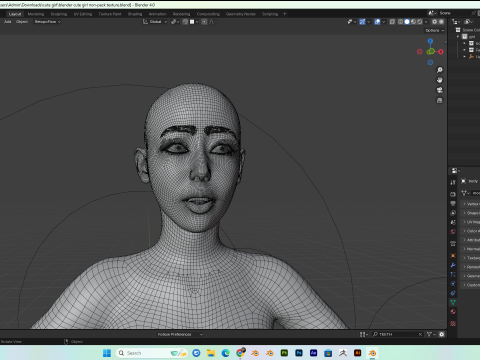Open the Physics properties tab
480x360 pixels.
(453, 284)
